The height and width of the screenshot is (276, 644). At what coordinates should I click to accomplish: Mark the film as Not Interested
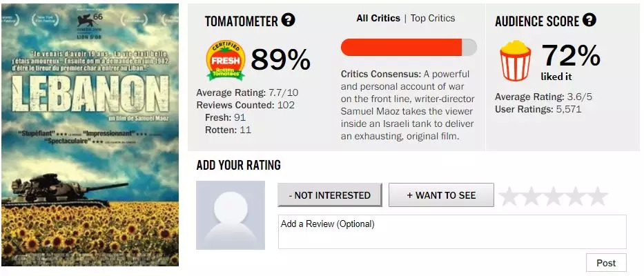click(330, 195)
